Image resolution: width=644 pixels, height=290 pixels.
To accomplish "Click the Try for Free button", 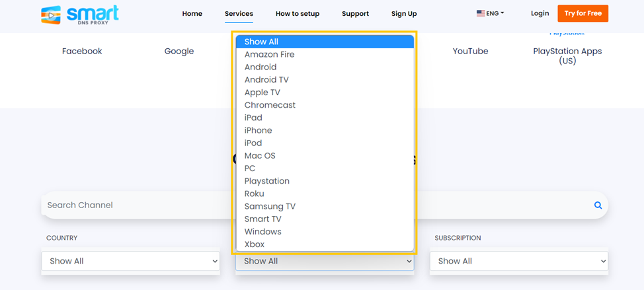I will point(583,13).
